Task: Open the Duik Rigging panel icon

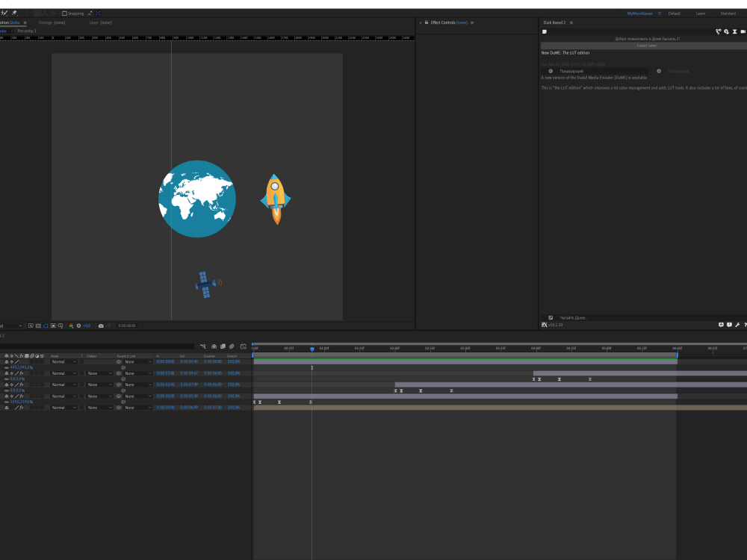Action: coord(719,31)
